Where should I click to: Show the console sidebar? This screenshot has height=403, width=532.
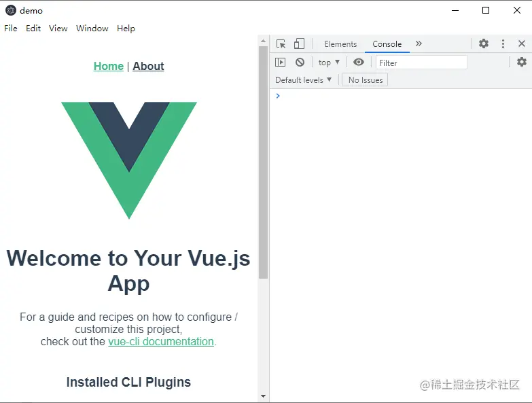pyautogui.click(x=280, y=62)
